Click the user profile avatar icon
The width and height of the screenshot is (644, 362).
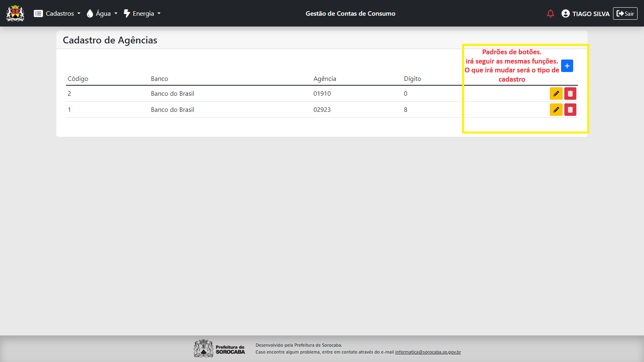click(566, 14)
